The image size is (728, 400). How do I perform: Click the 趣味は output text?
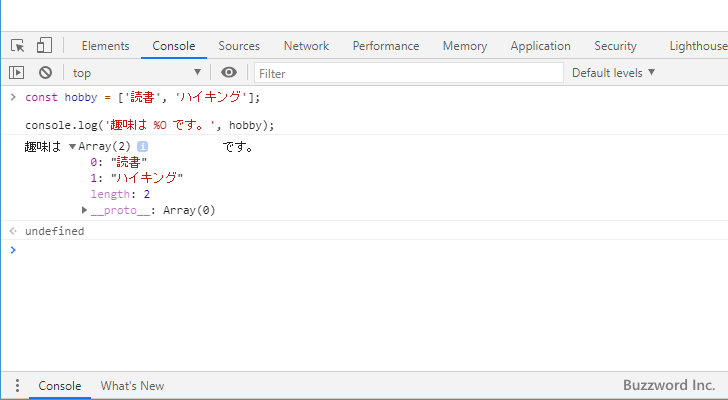tap(43, 147)
